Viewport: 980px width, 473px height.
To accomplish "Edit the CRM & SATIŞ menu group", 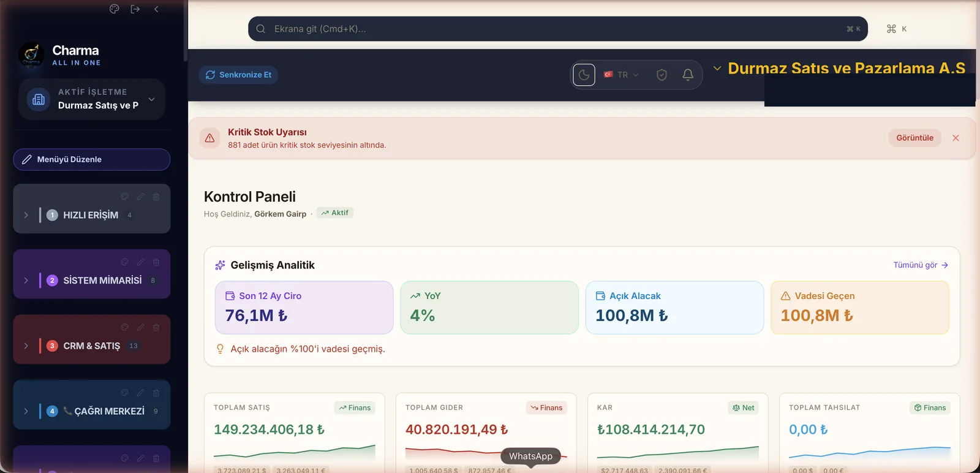I will (140, 328).
